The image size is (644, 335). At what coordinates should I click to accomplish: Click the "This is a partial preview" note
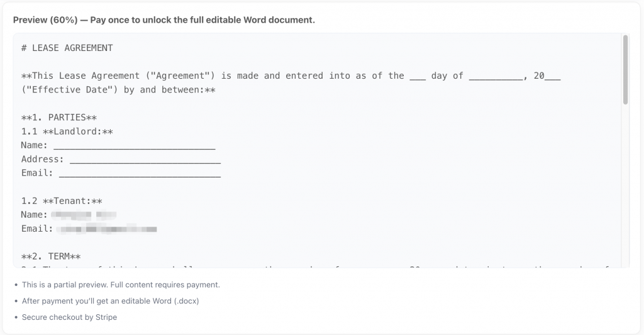pos(121,285)
